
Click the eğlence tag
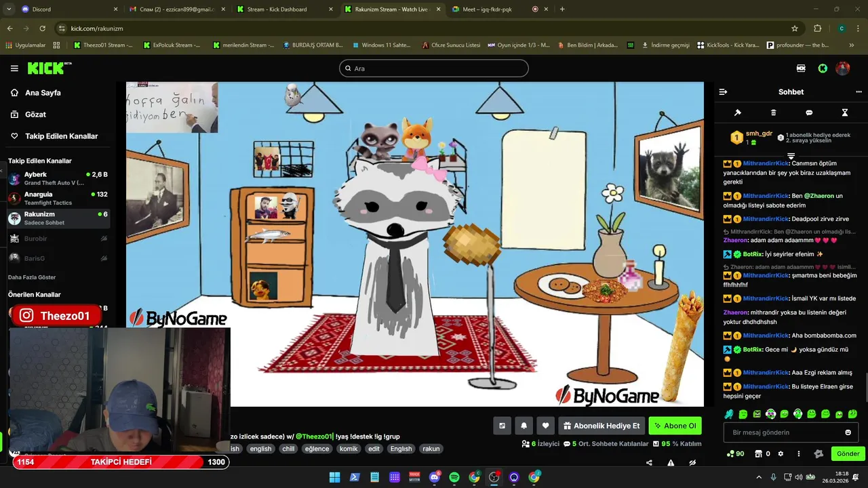tap(317, 449)
